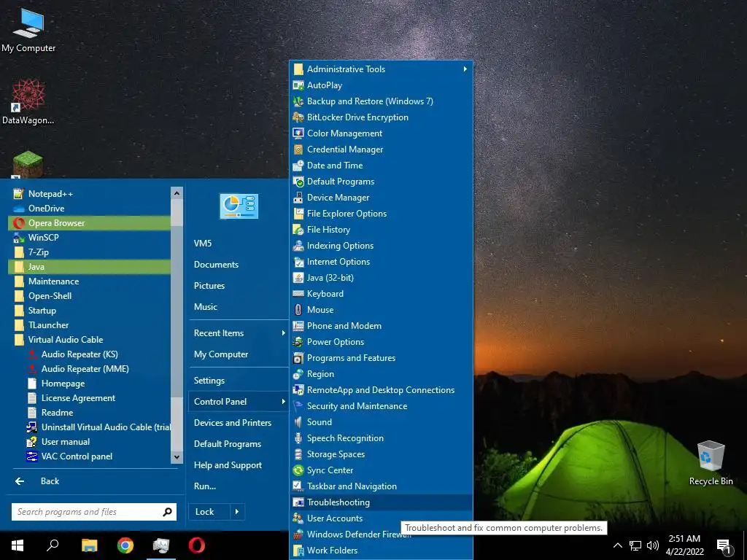
Task: Expand the Java folder in programs
Action: [90, 267]
